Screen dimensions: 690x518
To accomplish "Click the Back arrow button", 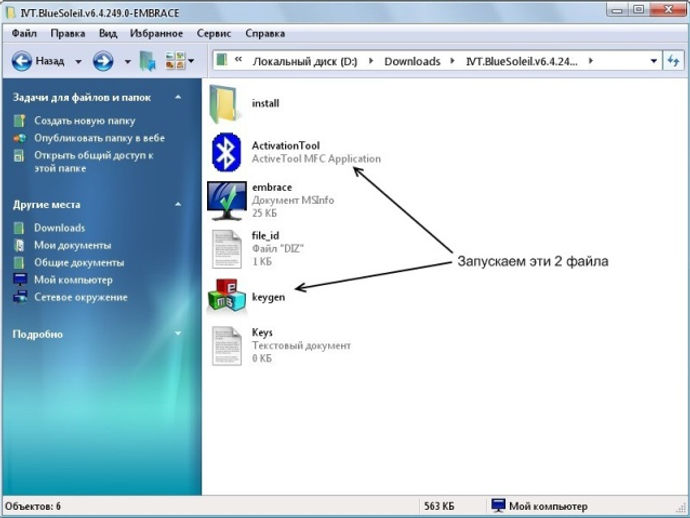I will tap(22, 61).
